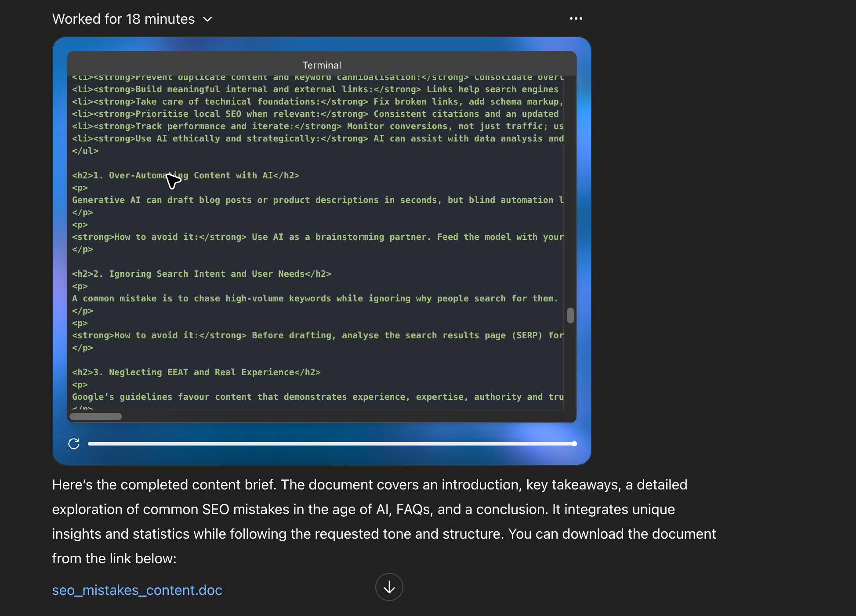Click the 'Worked for 18 minutes' label
The image size is (856, 616).
click(x=123, y=19)
